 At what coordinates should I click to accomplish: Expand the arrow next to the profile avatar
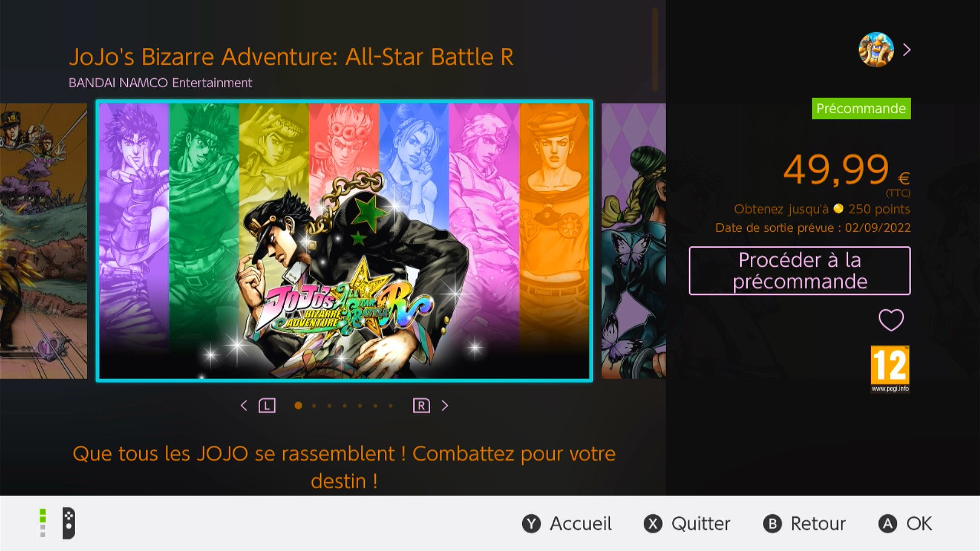pos(906,49)
